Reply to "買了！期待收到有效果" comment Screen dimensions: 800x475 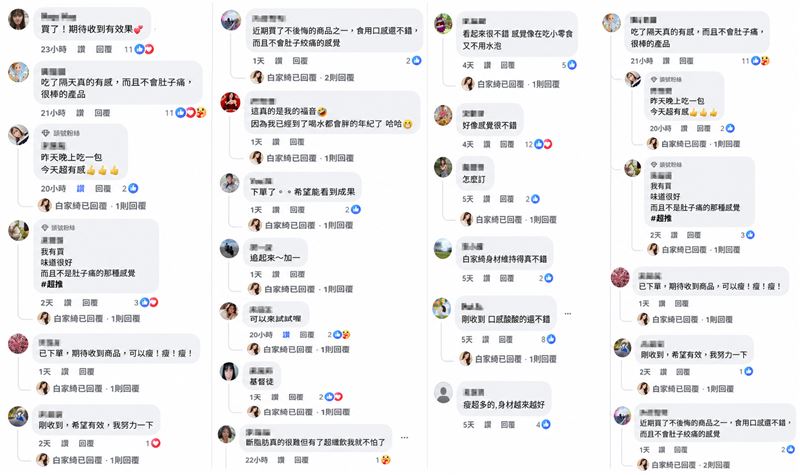tap(92, 48)
